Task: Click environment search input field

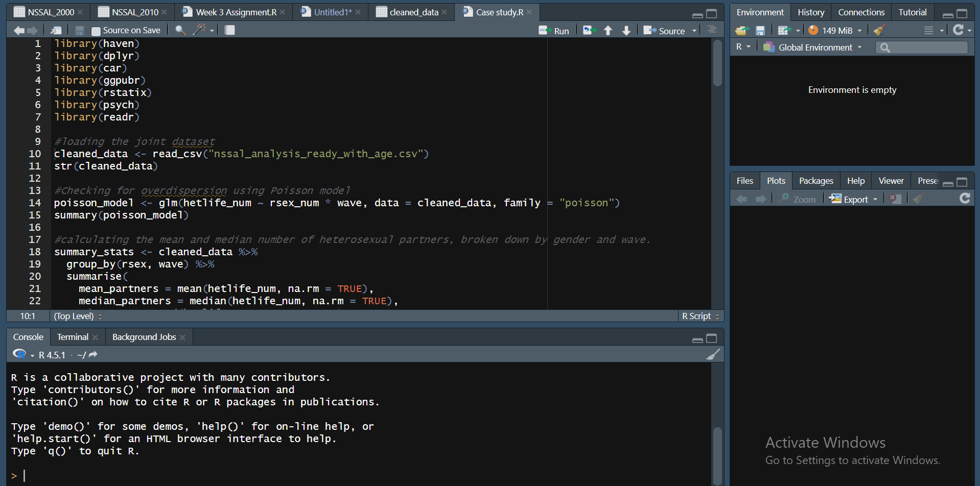Action: [x=922, y=47]
